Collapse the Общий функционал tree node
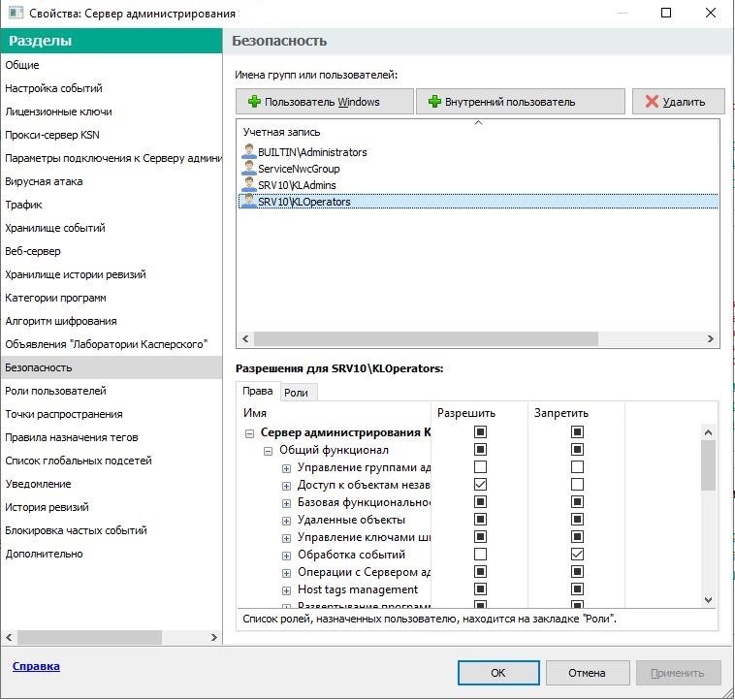The height and width of the screenshot is (700, 735). (x=269, y=450)
